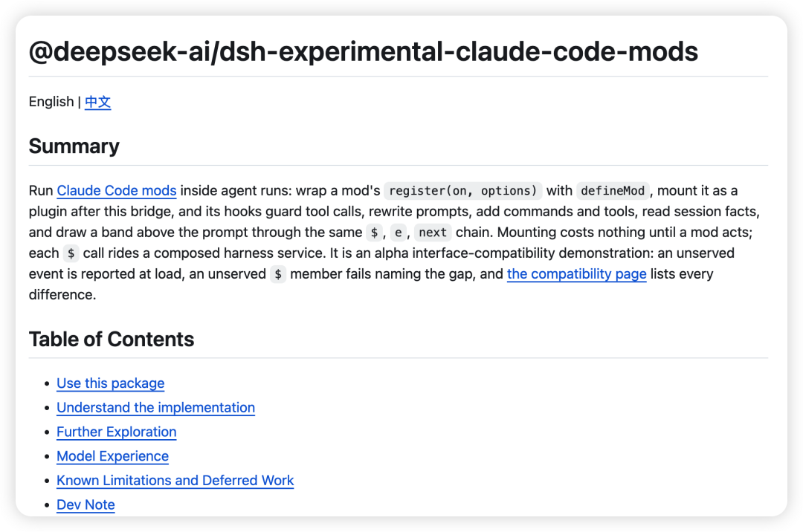803x532 pixels.
Task: Click the page title heading
Action: tap(364, 52)
